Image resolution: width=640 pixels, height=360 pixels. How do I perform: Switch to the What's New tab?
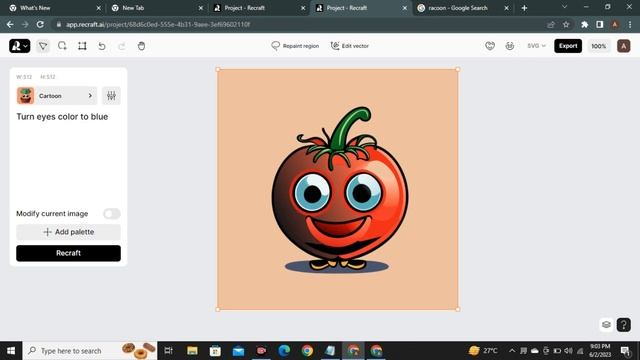coord(53,8)
